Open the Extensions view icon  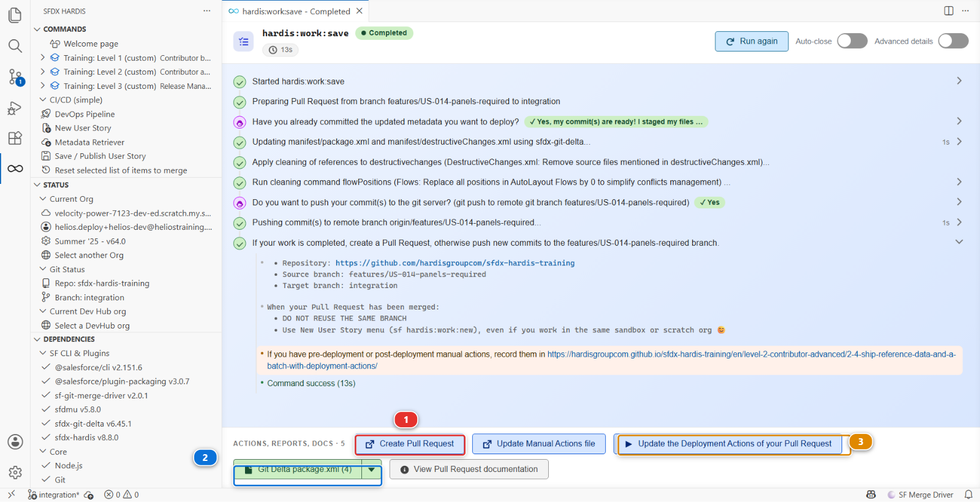[x=15, y=138]
